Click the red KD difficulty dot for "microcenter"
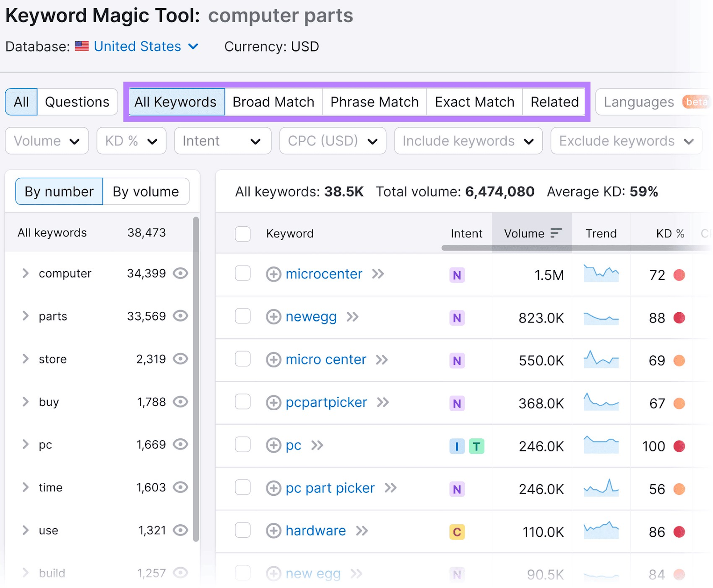The height and width of the screenshot is (588, 713). pyautogui.click(x=679, y=275)
